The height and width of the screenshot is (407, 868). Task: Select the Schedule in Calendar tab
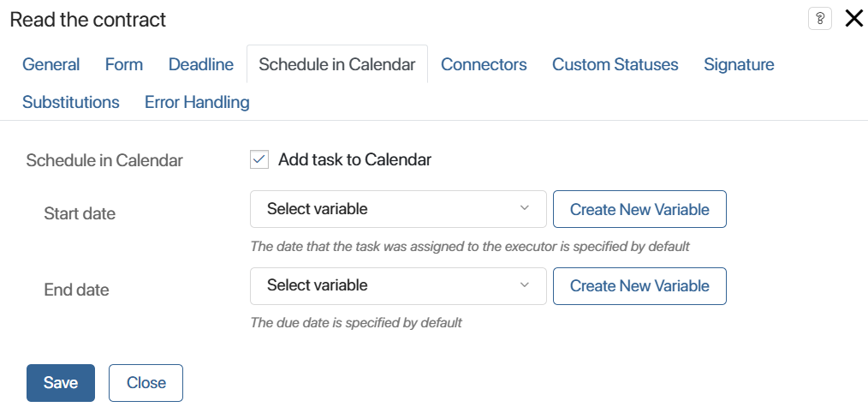click(x=337, y=64)
